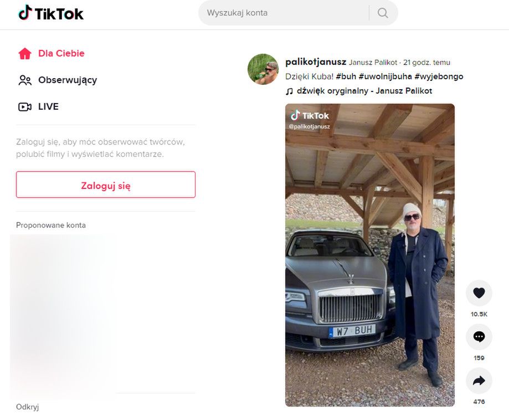Open the #wyjebongo hashtag
Viewport: 509px width, 420px height.
(x=439, y=76)
